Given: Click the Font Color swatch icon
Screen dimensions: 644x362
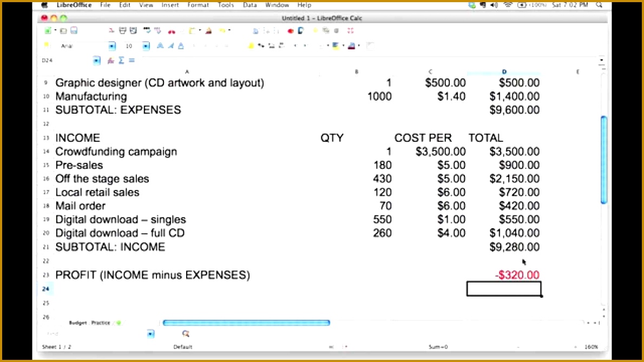Looking at the screenshot, I should (x=352, y=46).
